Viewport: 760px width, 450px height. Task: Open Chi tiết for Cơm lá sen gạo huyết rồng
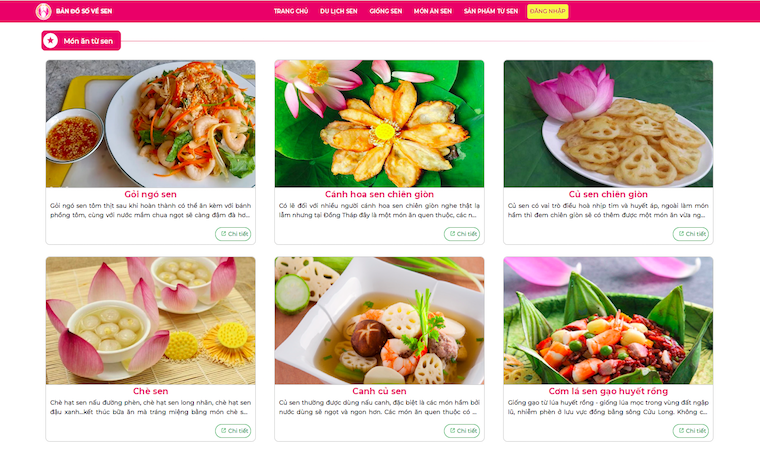(691, 431)
